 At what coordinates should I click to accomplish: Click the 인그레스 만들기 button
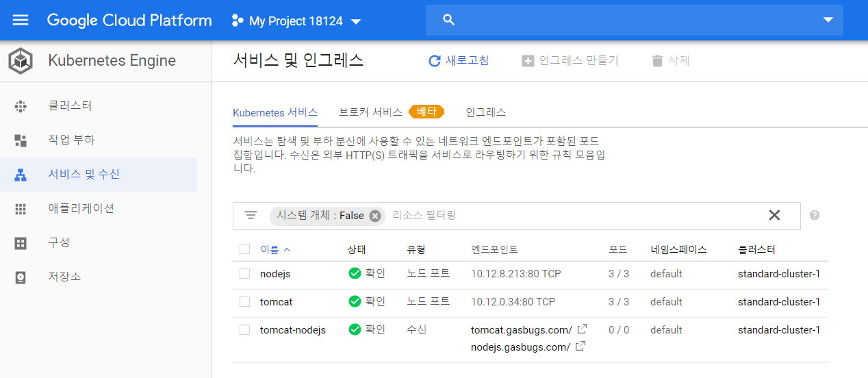570,61
